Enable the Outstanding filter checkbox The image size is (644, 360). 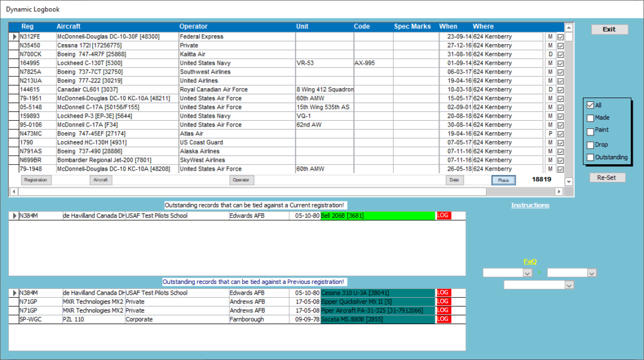point(590,157)
